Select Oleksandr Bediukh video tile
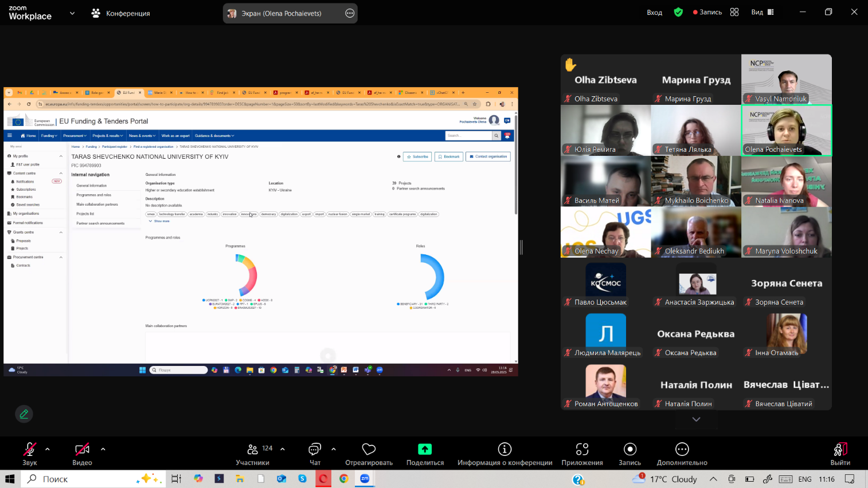The height and width of the screenshot is (488, 868). coord(696,232)
